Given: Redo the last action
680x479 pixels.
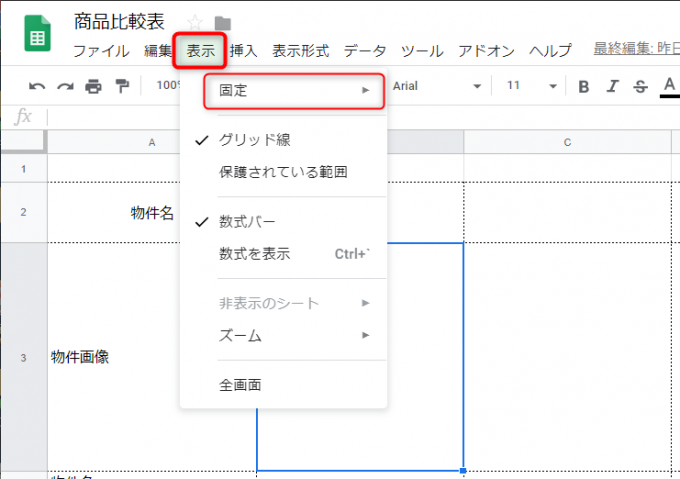Looking at the screenshot, I should click(65, 86).
